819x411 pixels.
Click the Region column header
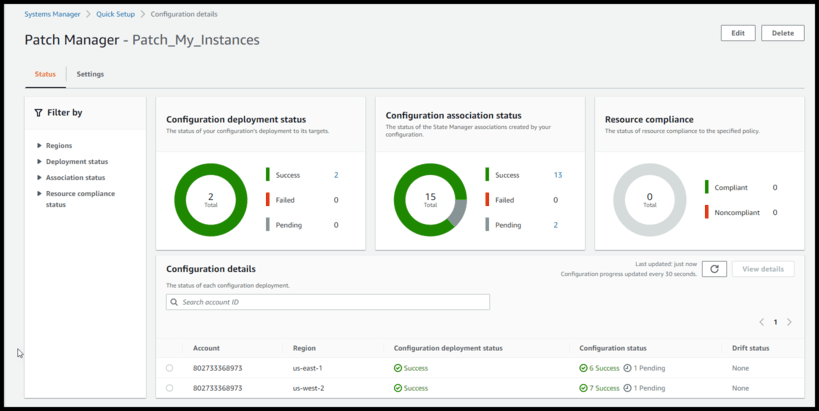304,348
